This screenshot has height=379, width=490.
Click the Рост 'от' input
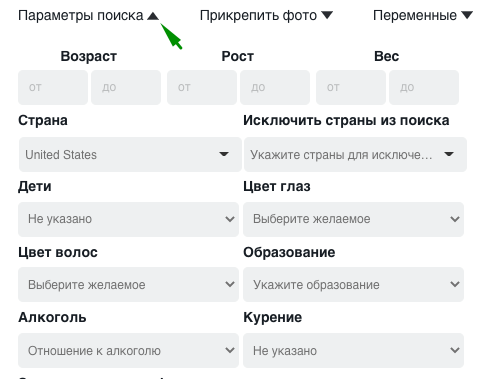(202, 87)
